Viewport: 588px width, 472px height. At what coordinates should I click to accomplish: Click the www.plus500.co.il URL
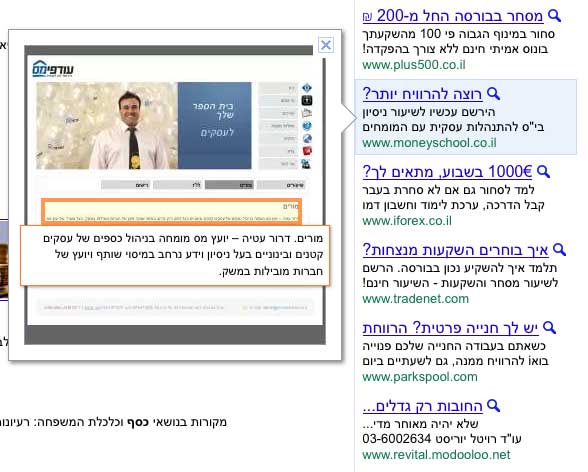coord(414,65)
